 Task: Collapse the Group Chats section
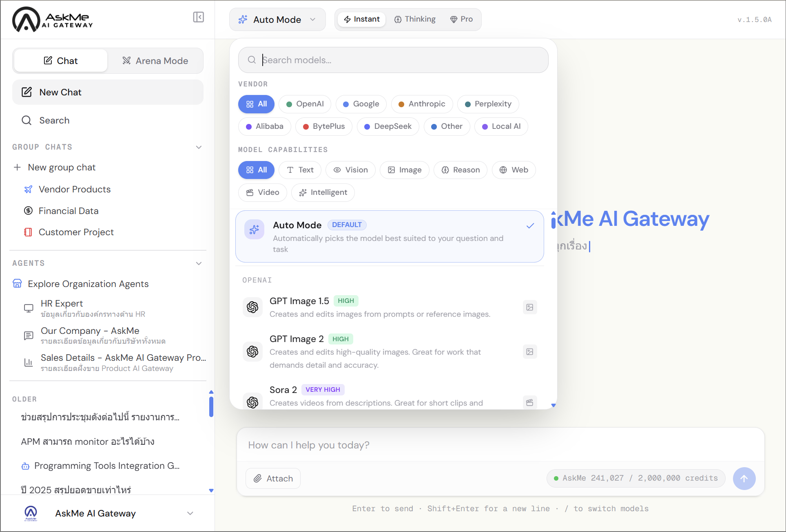(199, 147)
